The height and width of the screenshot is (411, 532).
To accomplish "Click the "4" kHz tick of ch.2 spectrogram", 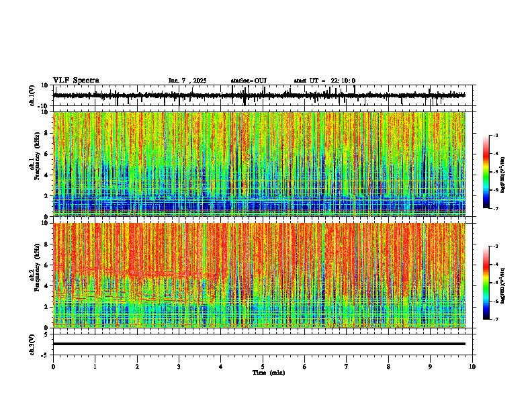I will [46, 286].
